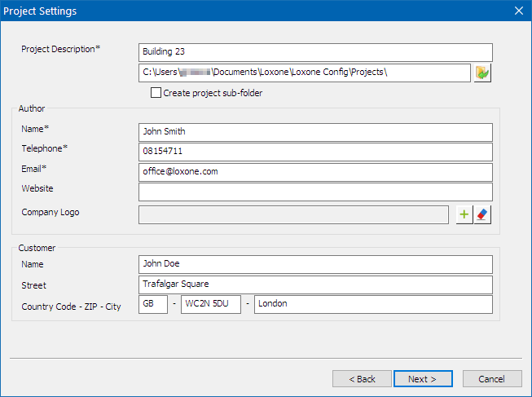Click the Project Description field
The image size is (532, 397).
click(x=315, y=52)
